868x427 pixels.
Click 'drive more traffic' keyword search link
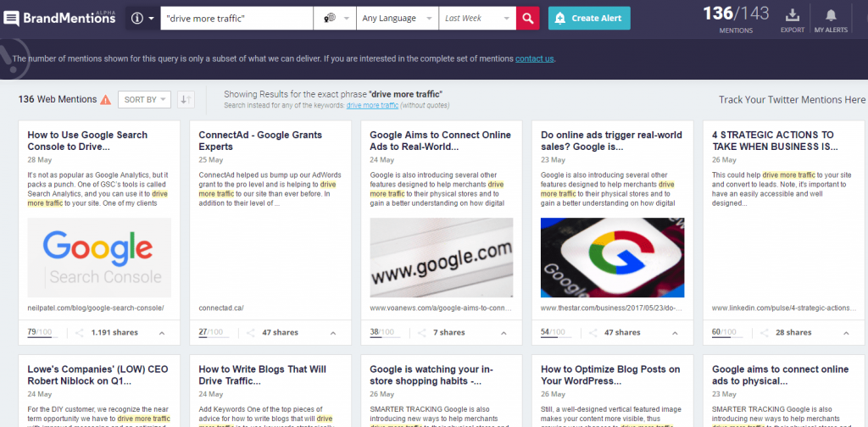(x=372, y=105)
